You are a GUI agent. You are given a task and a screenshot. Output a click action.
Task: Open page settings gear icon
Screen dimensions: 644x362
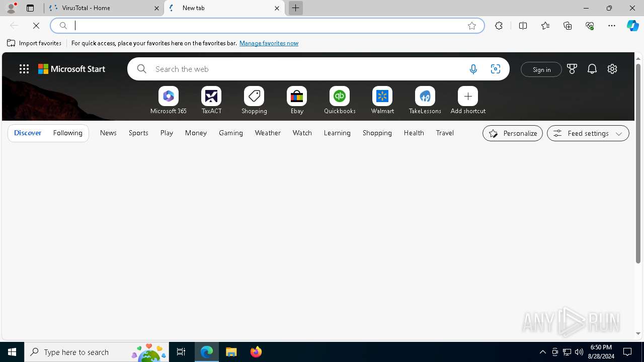(612, 69)
